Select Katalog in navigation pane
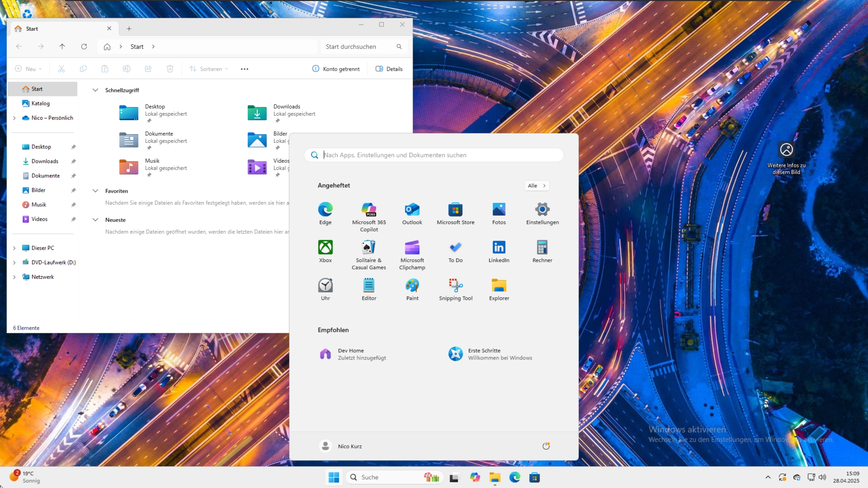The image size is (868, 488). point(40,103)
